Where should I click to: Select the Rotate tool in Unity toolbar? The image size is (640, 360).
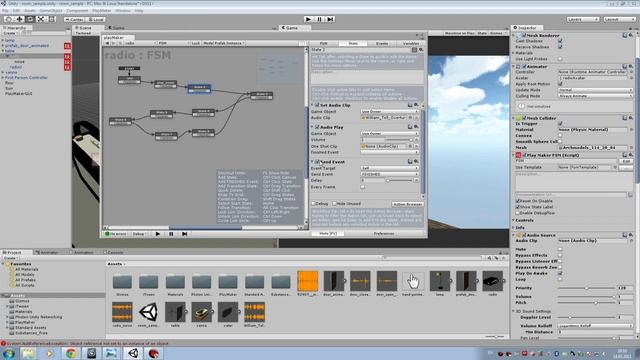(x=30, y=19)
